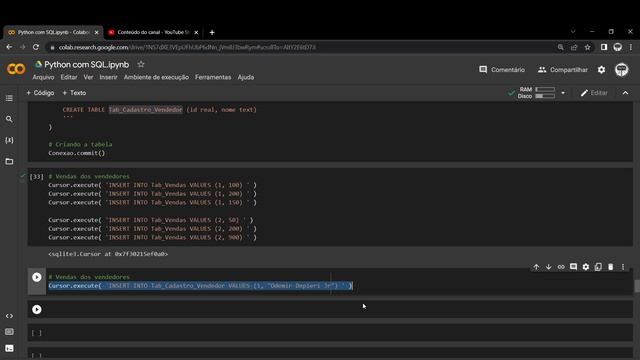The height and width of the screenshot is (360, 640).
Task: Open the command palette icon in left sidebar
Action: (x=9, y=332)
